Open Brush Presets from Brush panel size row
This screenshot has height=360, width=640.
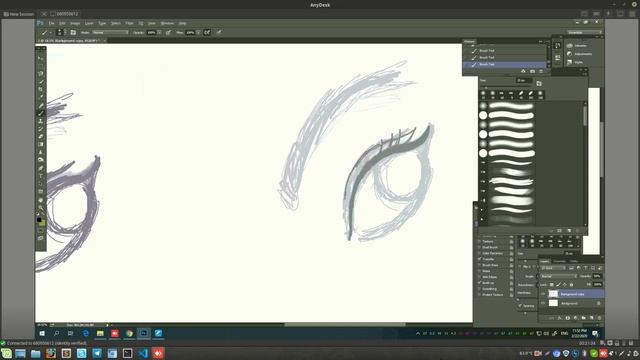[x=539, y=83]
